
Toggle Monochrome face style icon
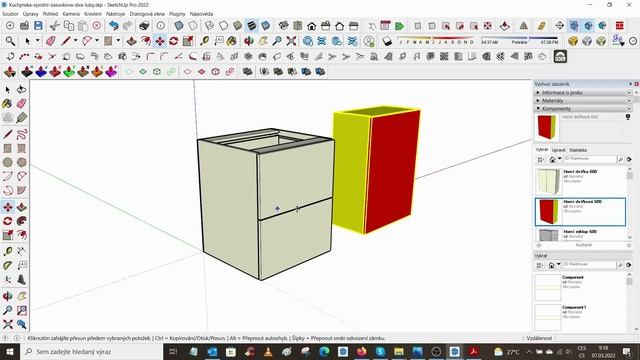click(x=266, y=26)
